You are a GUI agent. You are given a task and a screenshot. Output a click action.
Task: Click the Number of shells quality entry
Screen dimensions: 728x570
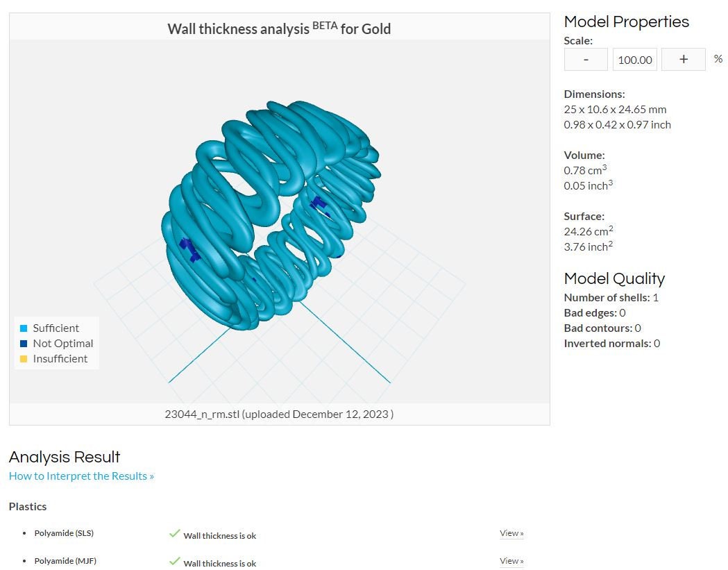point(611,298)
